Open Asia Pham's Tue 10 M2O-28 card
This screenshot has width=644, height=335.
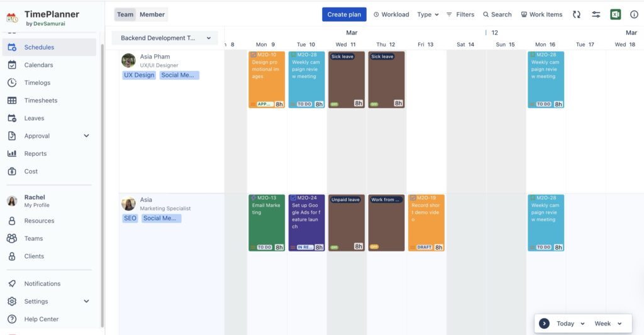pos(306,80)
